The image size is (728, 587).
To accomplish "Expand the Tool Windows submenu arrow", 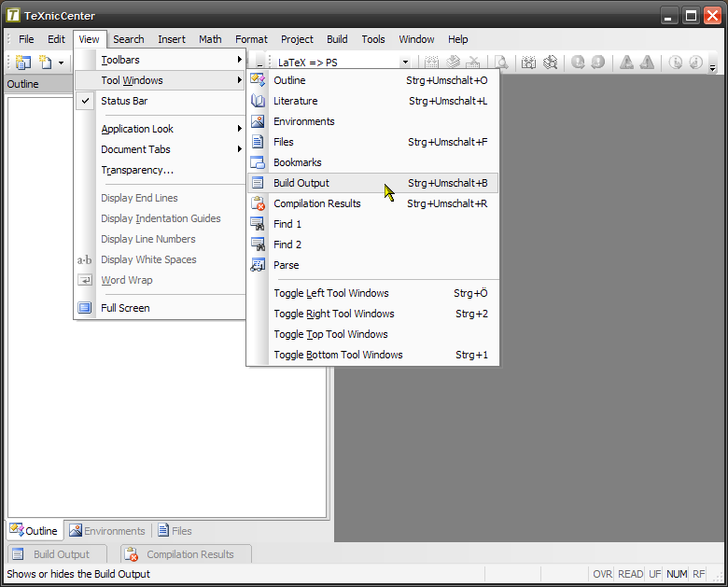I will (239, 80).
